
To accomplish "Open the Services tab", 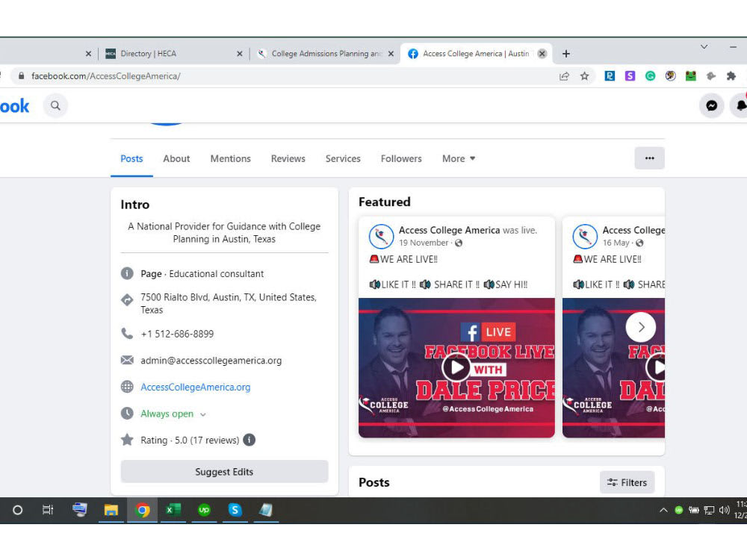I will tap(343, 158).
